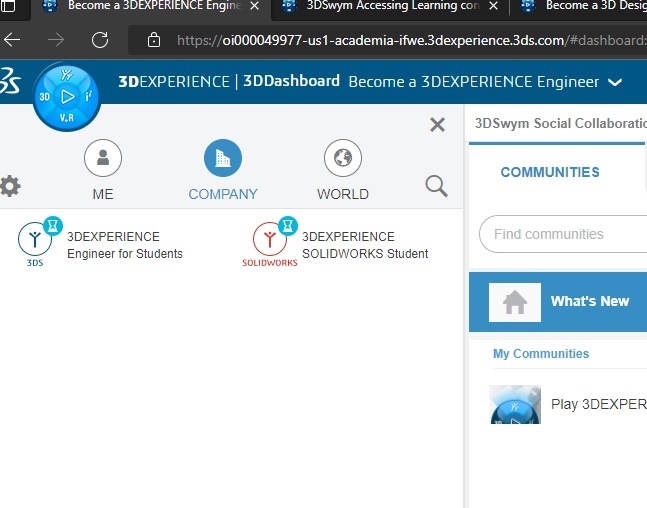Click the WORLD label
Screen dimensions: 647x508
tap(343, 194)
